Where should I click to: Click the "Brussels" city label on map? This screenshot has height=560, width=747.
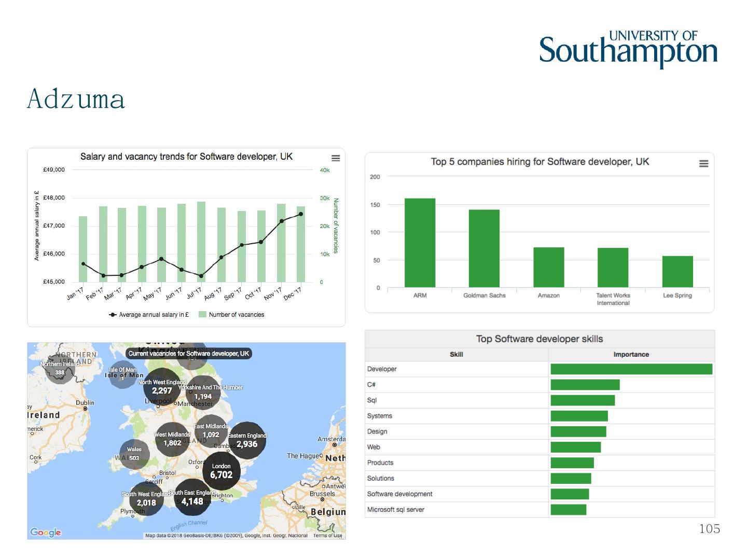322,494
